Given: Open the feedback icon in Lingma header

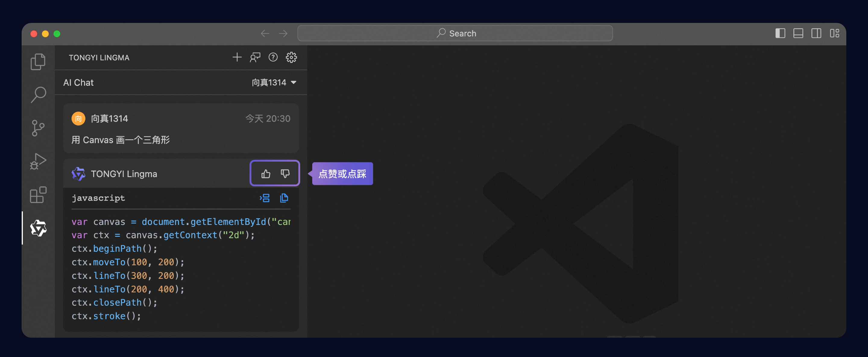Looking at the screenshot, I should pyautogui.click(x=255, y=57).
